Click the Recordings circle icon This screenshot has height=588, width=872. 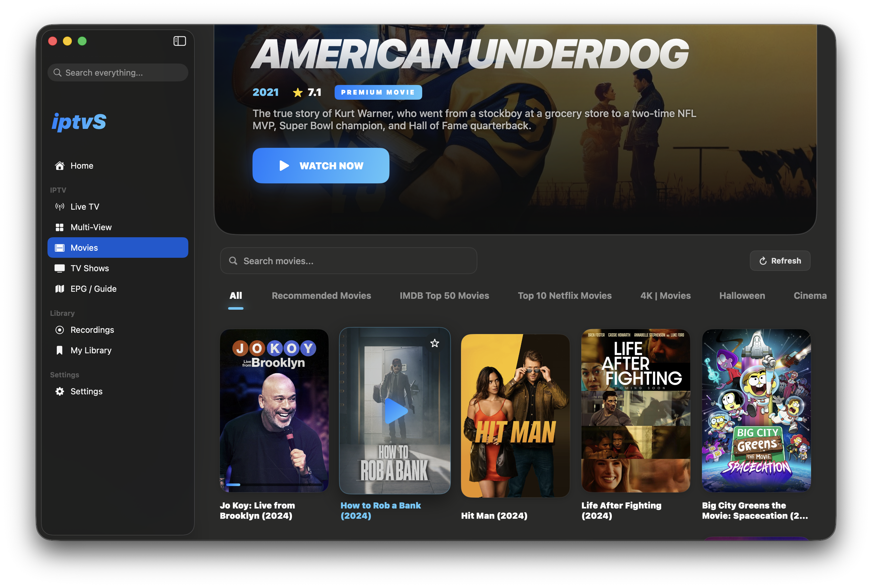60,330
